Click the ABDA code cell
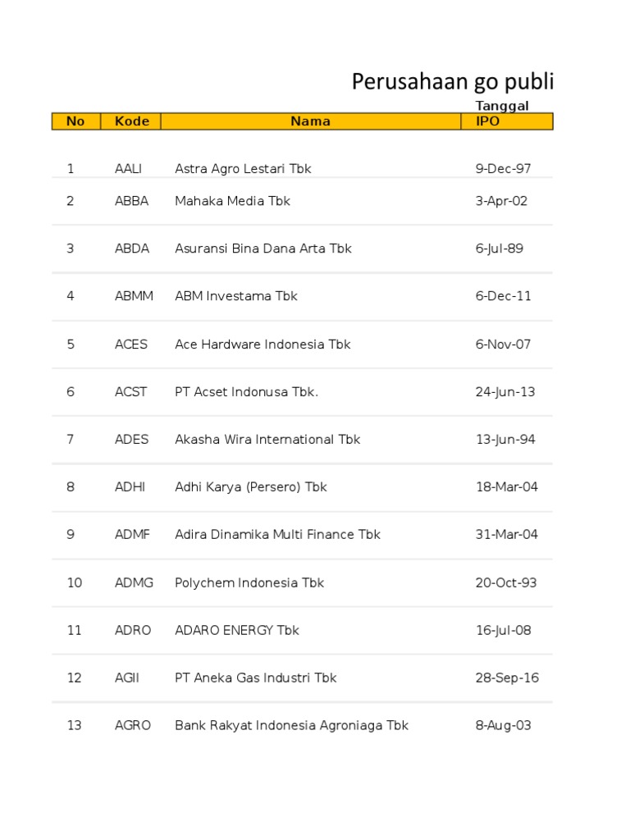The width and height of the screenshot is (630, 840). (x=131, y=249)
